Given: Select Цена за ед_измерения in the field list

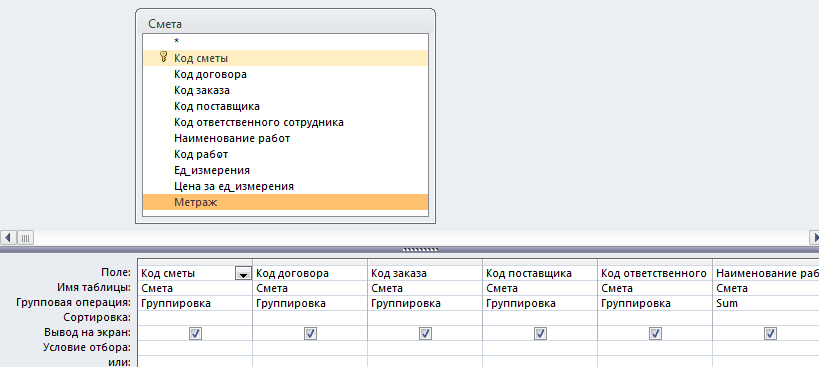Looking at the screenshot, I should pyautogui.click(x=285, y=186).
